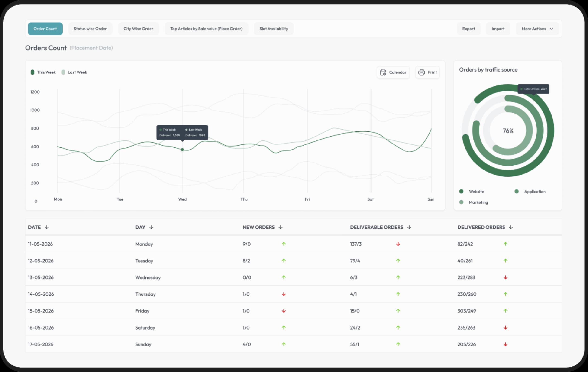Click the green up arrow beside 303/249
This screenshot has width=588, height=372.
pos(505,311)
